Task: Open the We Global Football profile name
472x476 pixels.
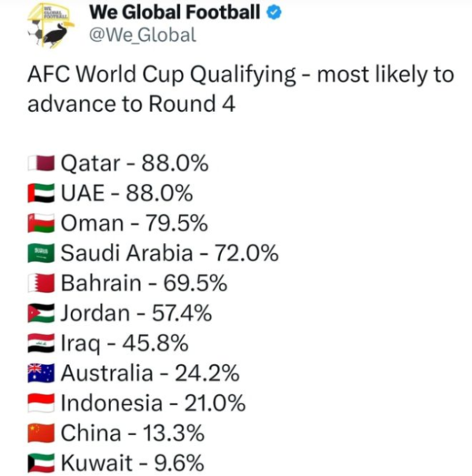Action: 175,13
